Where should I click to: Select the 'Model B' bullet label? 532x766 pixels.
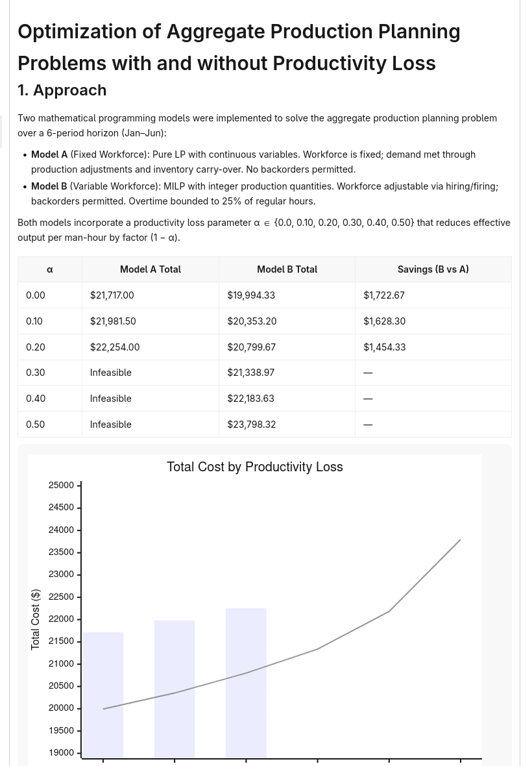coord(49,186)
